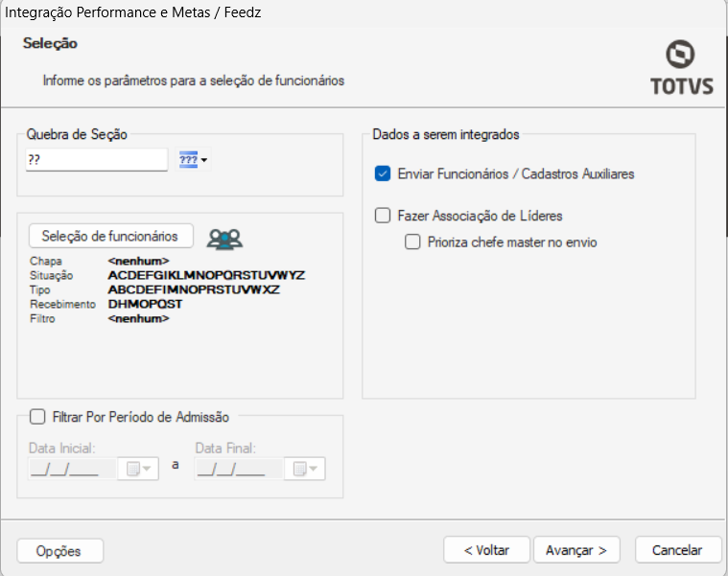Click the Seleção heading text
Screen dimensions: 728x576
click(50, 43)
